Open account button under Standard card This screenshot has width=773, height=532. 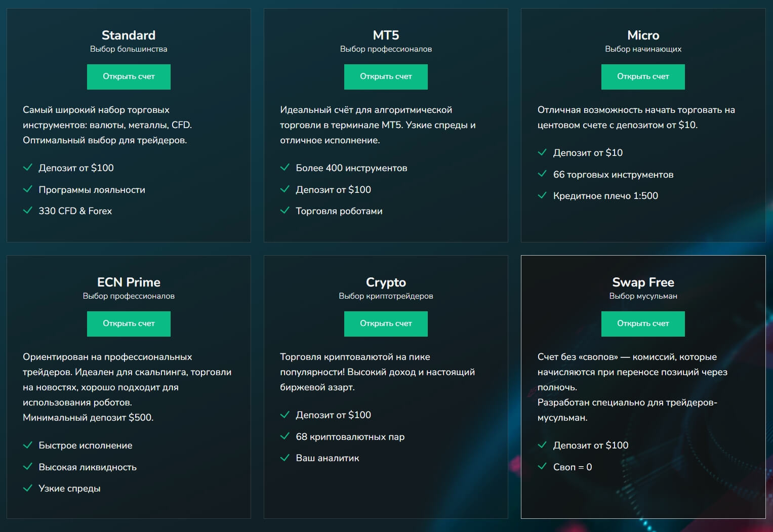[129, 77]
